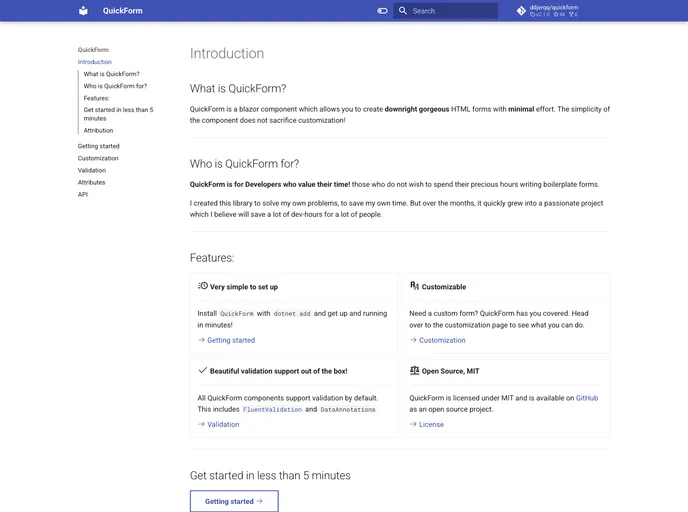Click the arrow icon before Customization link
This screenshot has width=688, height=512.
point(413,340)
